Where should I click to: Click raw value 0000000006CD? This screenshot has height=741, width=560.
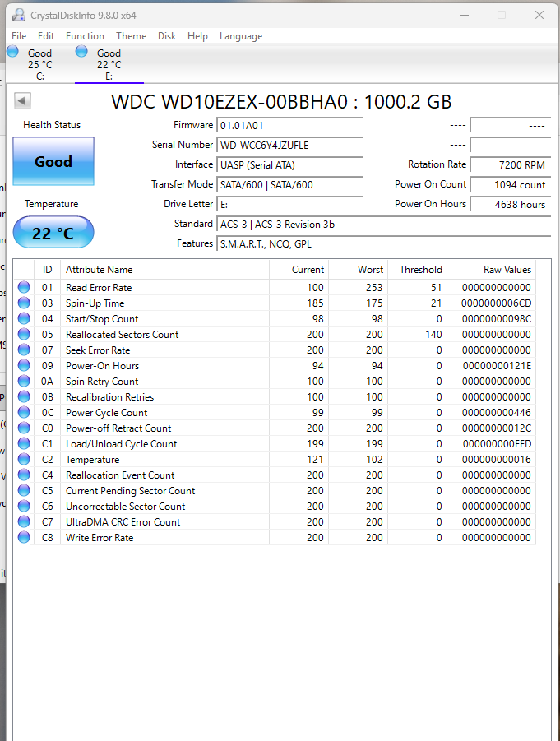point(496,303)
